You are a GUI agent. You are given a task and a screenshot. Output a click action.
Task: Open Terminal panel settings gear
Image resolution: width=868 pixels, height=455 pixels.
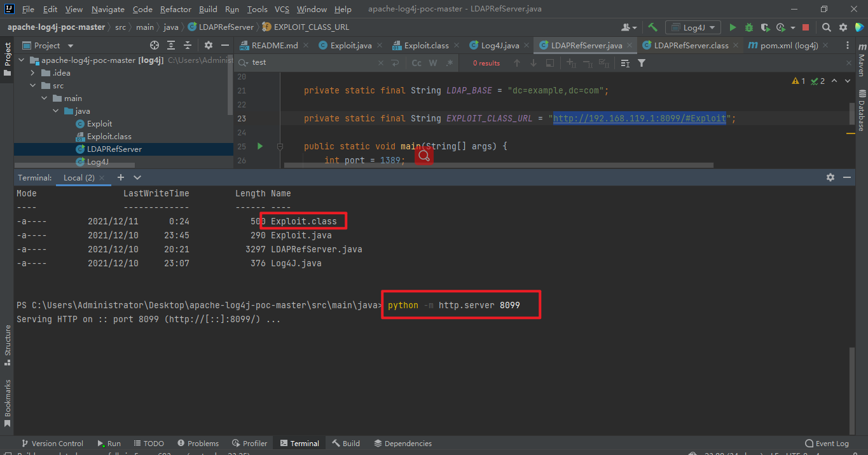tap(830, 177)
